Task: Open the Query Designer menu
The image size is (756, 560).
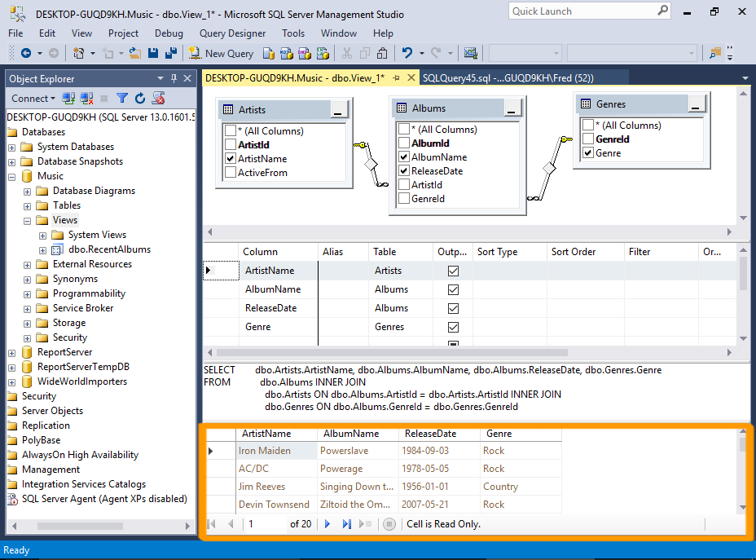Action: [x=232, y=33]
